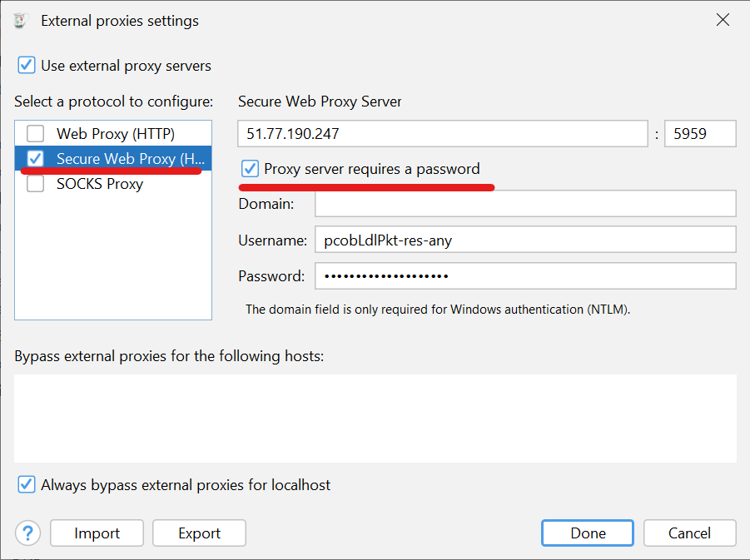Viewport: 750px width, 560px height.
Task: Close the External proxies settings dialog
Action: coord(723,21)
